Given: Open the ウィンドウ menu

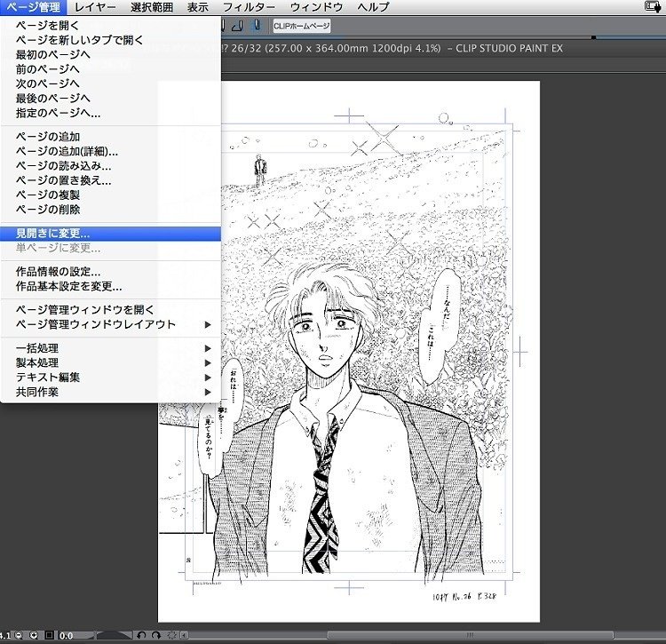Looking at the screenshot, I should (x=317, y=7).
